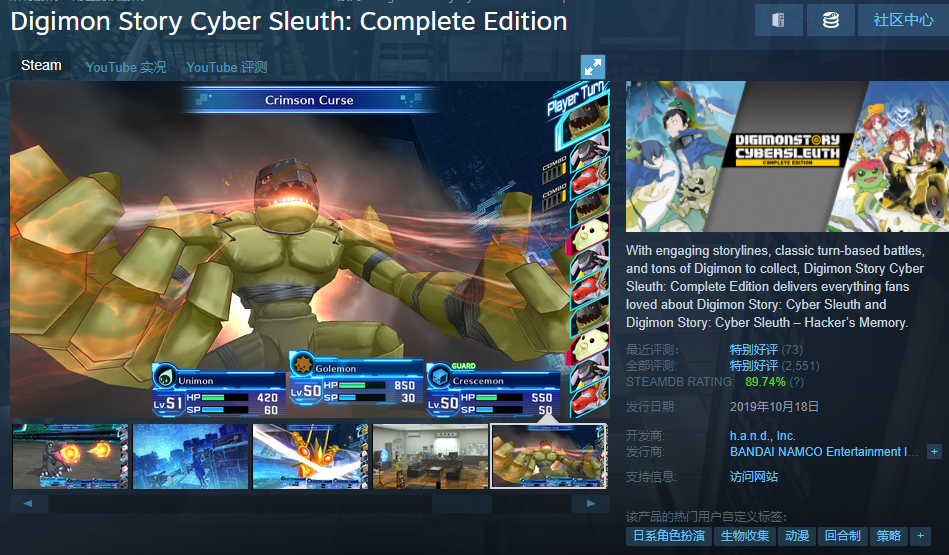Click 访问网站 support link
Screen dimensions: 949x555
pos(754,477)
